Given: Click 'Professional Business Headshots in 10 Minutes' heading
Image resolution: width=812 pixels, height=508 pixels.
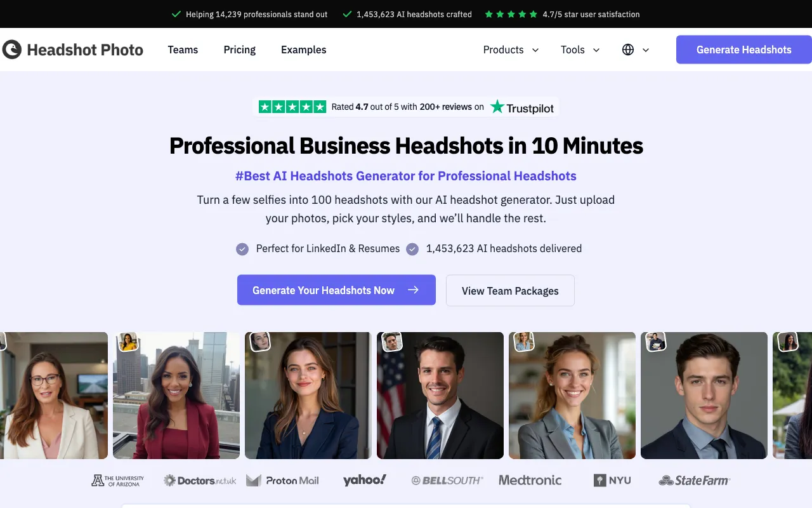Looking at the screenshot, I should click(406, 145).
